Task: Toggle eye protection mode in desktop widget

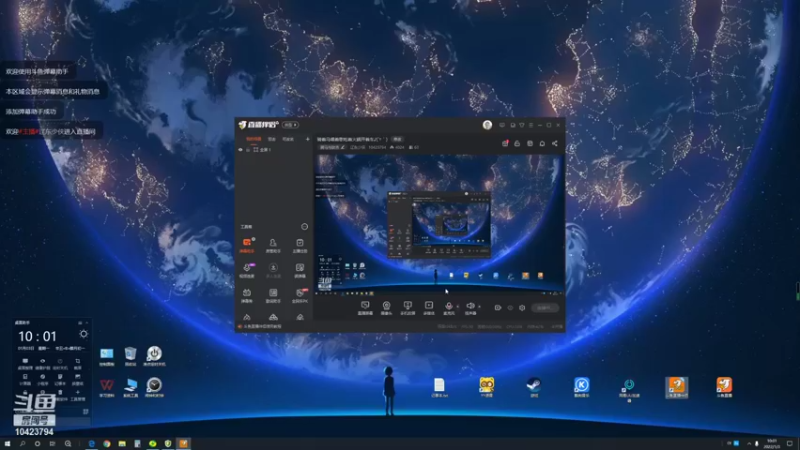Action: (x=42, y=363)
